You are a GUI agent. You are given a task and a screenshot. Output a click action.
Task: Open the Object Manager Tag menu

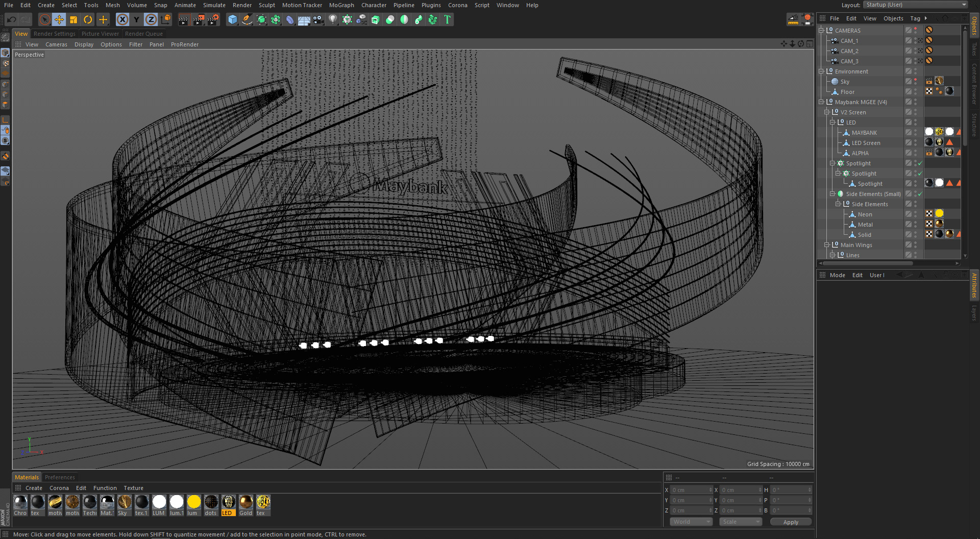point(915,18)
